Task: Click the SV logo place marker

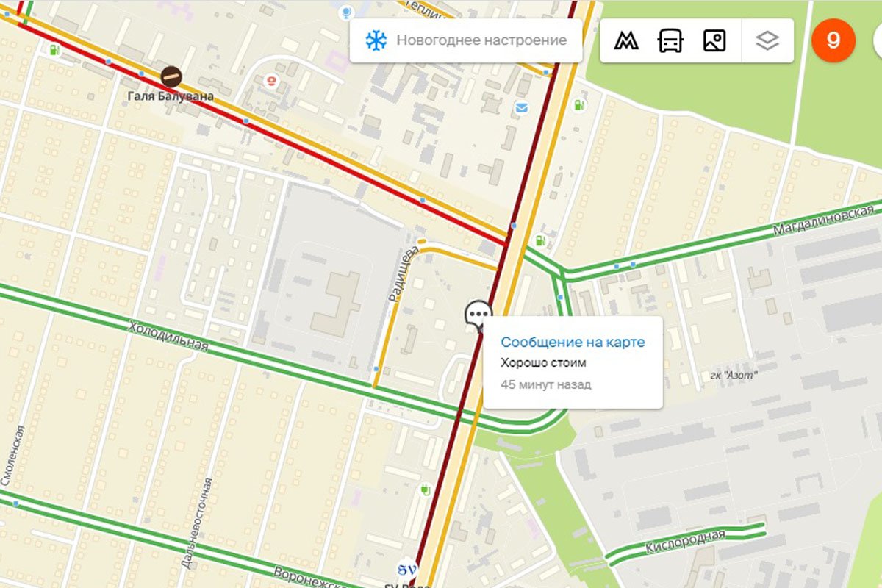Action: (406, 569)
